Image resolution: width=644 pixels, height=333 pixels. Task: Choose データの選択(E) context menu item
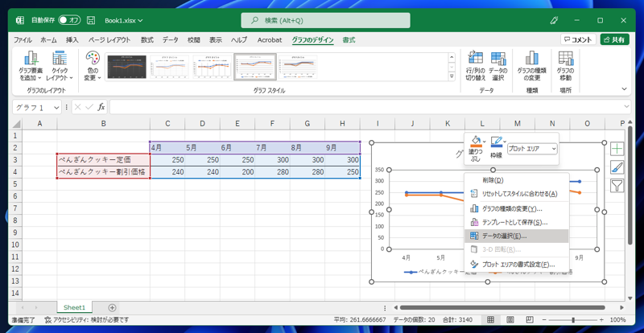(x=516, y=236)
